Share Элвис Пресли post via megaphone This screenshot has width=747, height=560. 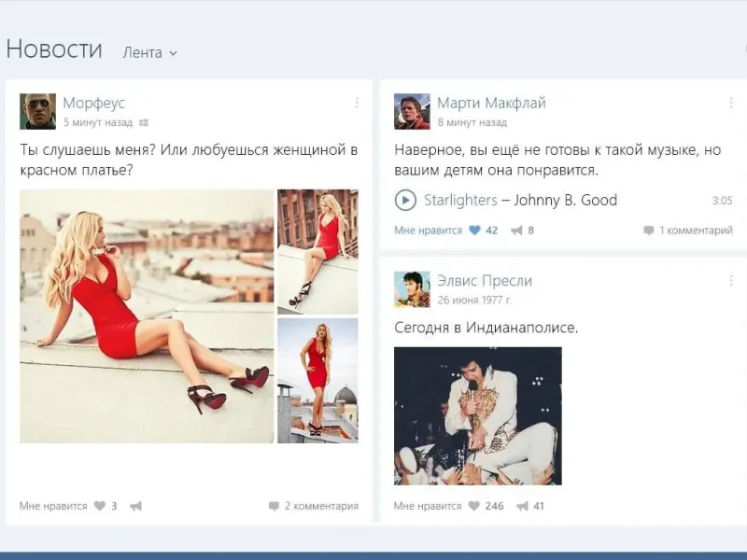(523, 506)
